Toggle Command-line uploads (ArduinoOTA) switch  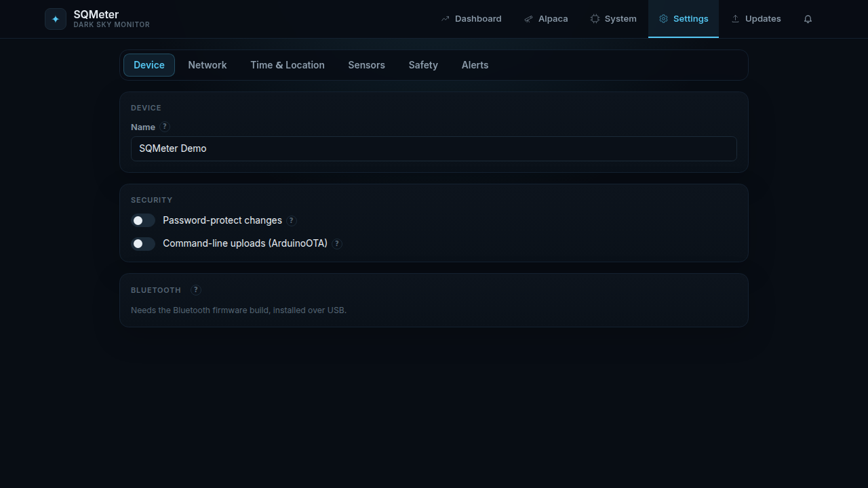(143, 243)
